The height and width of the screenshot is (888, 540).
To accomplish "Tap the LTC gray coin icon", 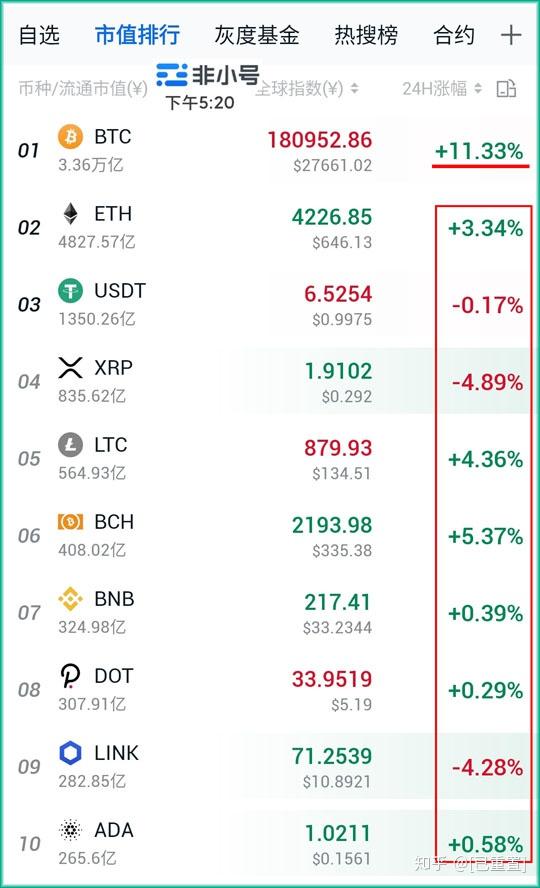I will pyautogui.click(x=70, y=445).
